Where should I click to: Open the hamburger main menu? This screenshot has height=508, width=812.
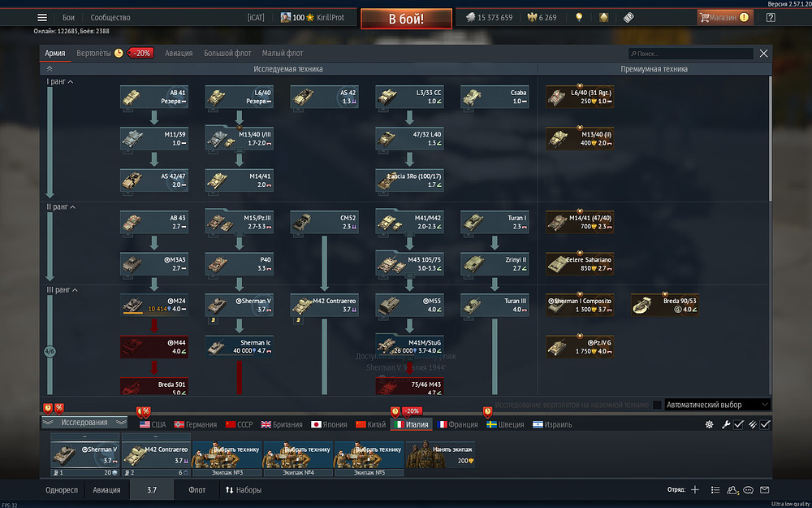click(42, 18)
